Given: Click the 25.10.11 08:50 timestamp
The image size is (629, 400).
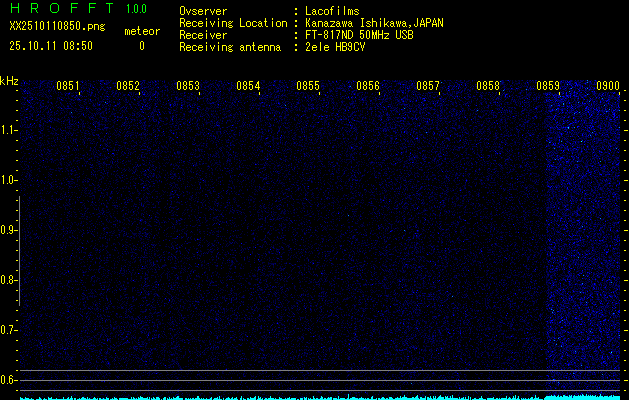Looking at the screenshot, I should 50,46.
